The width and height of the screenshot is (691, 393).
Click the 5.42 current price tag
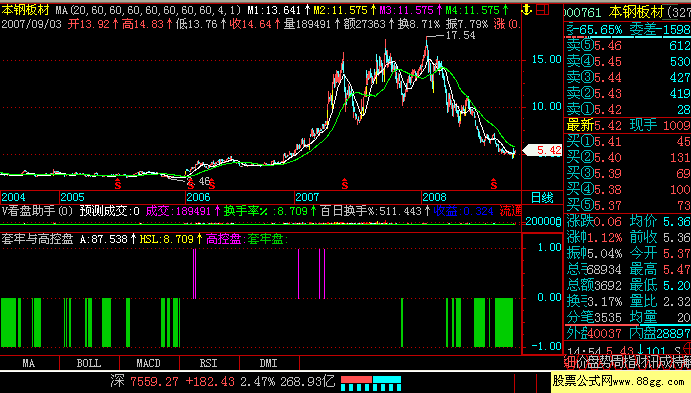(x=542, y=150)
